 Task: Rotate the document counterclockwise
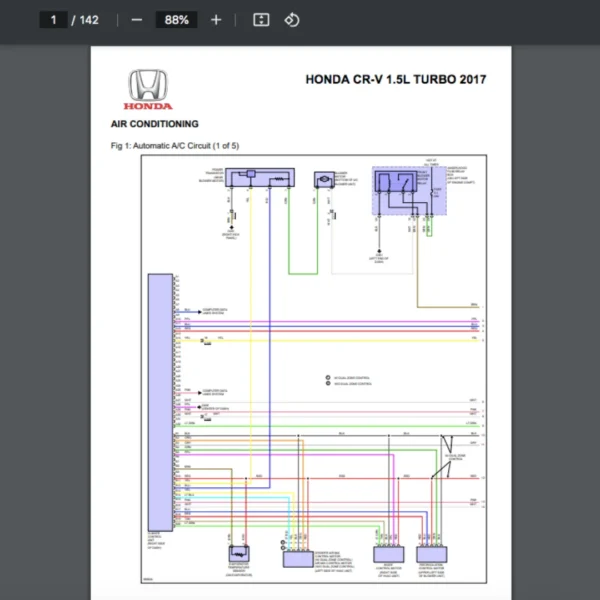coord(291,20)
